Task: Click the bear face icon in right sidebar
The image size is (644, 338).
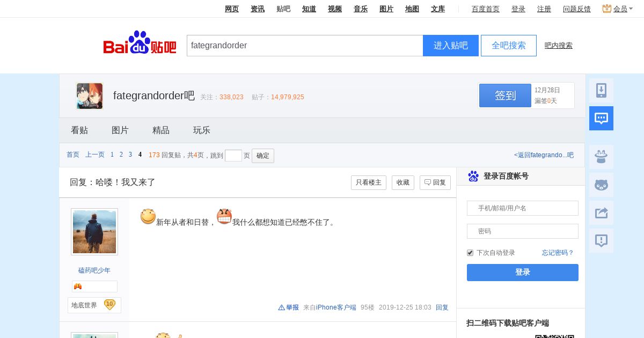Action: (x=601, y=185)
